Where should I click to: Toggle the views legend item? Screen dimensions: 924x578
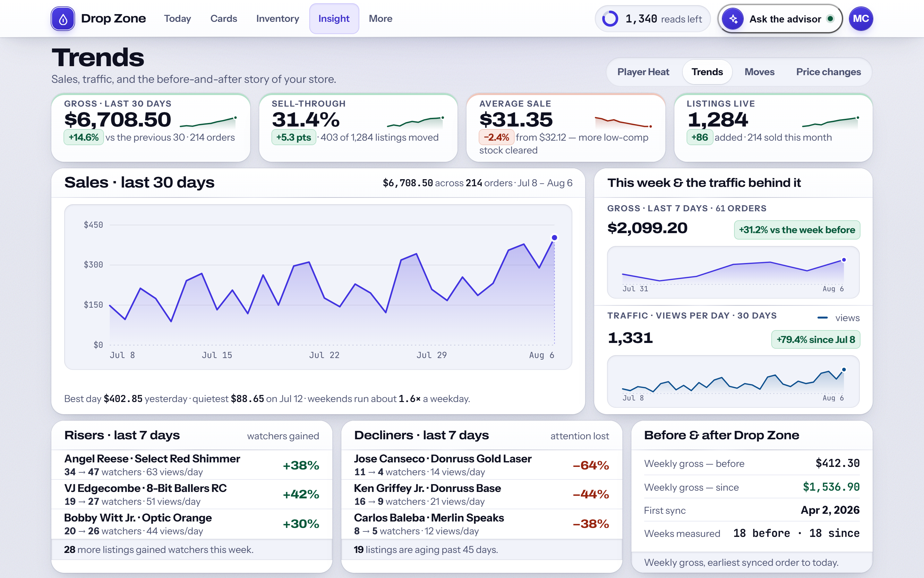(x=838, y=318)
